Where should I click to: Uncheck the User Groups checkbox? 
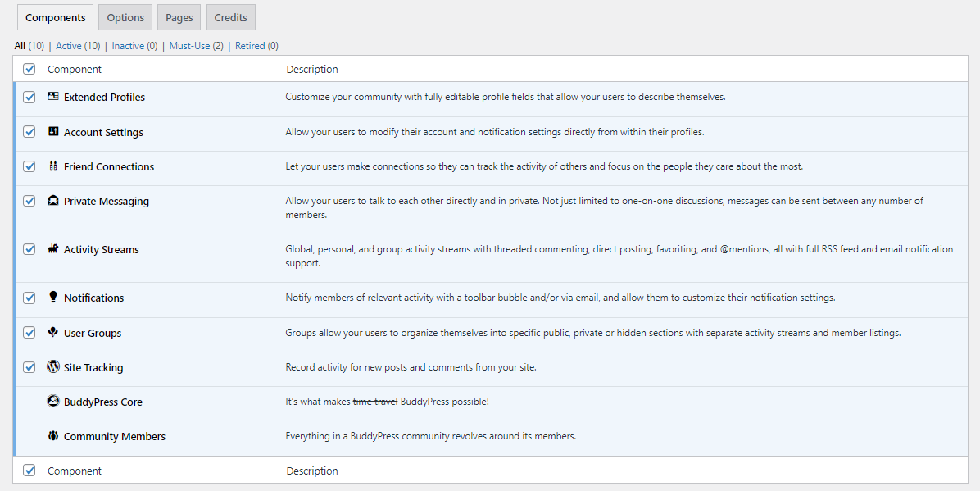coord(29,333)
